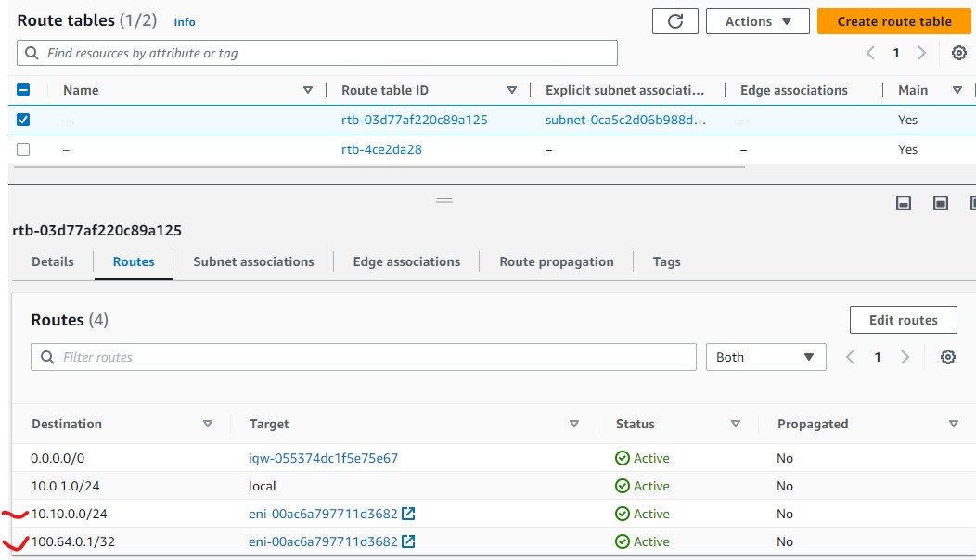Click external link icon for 100.64.0.1/32 target
976x560 pixels.
click(x=408, y=541)
